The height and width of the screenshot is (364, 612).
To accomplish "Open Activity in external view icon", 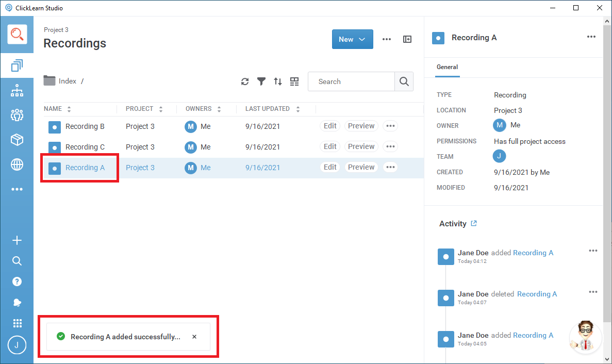I will tap(474, 223).
